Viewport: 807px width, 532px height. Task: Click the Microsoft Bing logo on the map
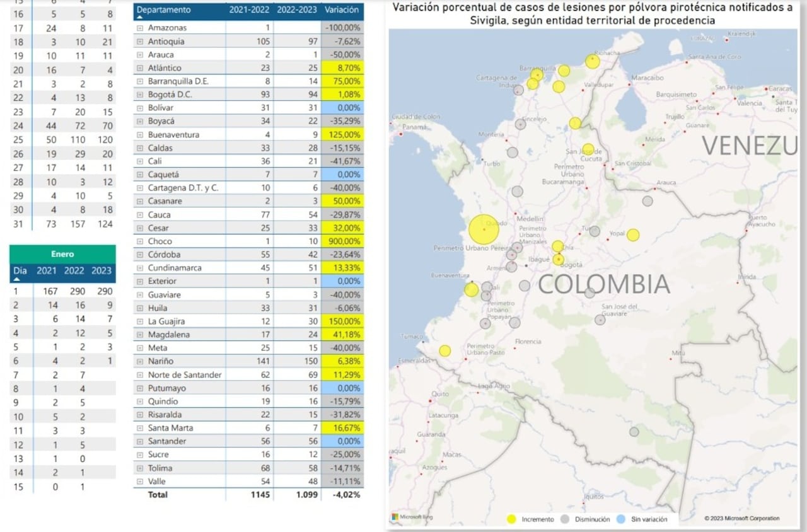(x=412, y=518)
